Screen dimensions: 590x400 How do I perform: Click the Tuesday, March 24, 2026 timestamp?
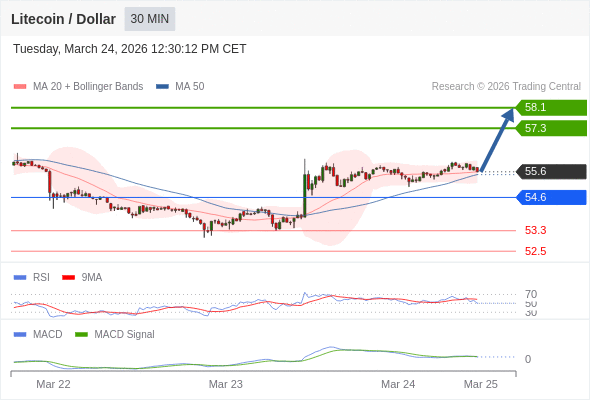pyautogui.click(x=129, y=49)
